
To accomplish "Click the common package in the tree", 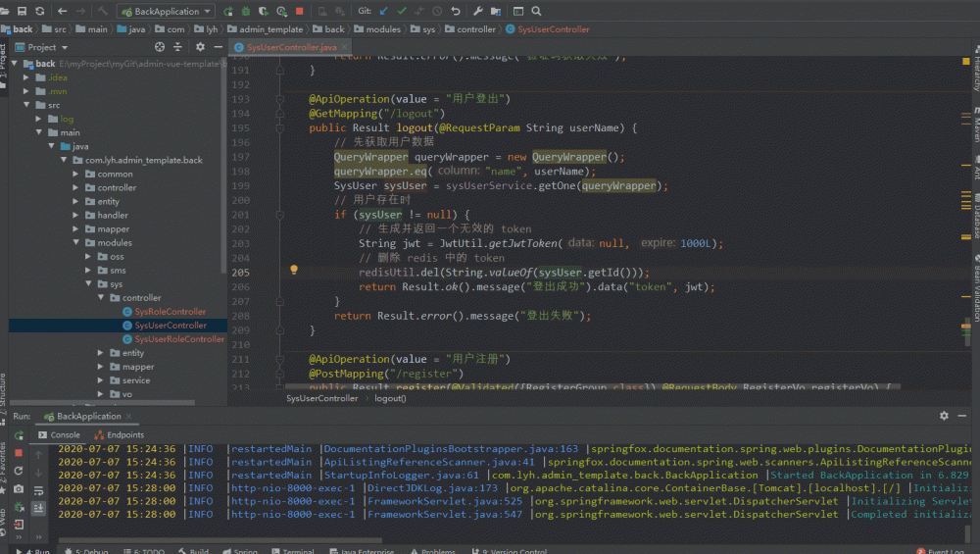I will (109, 174).
